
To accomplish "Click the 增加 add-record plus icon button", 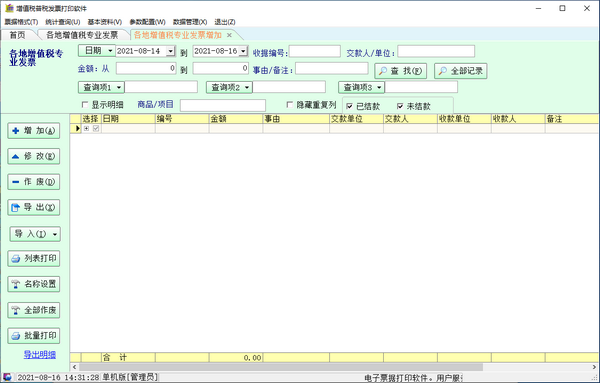I will coord(34,131).
